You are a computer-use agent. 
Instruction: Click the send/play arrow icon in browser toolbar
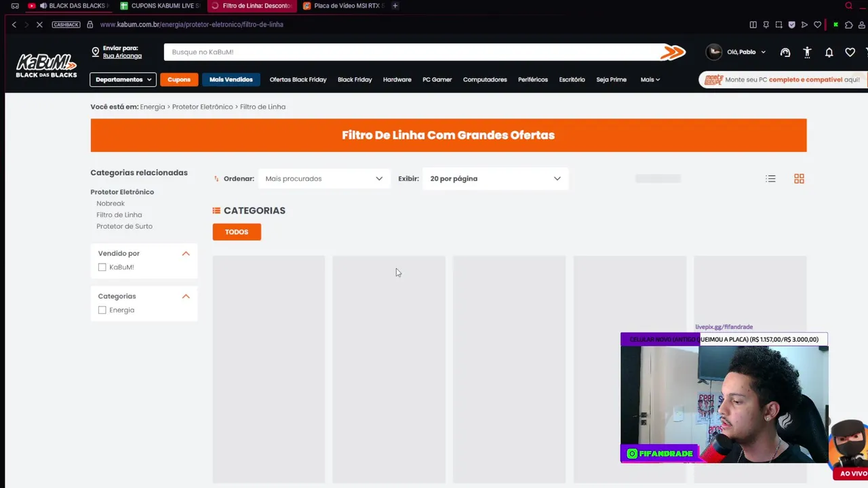click(x=804, y=24)
